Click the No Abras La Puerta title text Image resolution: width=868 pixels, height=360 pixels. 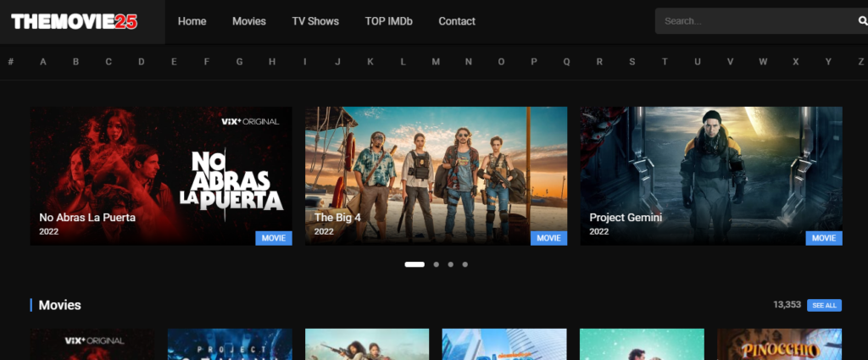tap(87, 218)
